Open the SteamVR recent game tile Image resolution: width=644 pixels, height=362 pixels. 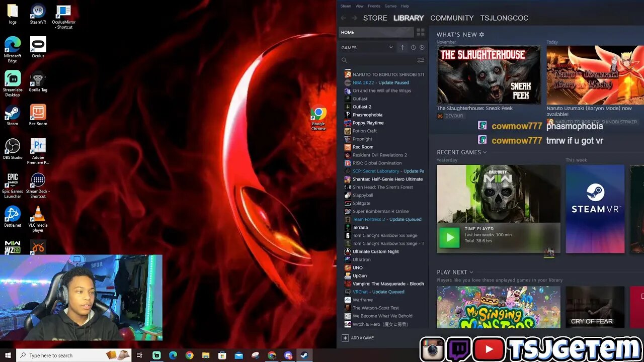pos(595,209)
